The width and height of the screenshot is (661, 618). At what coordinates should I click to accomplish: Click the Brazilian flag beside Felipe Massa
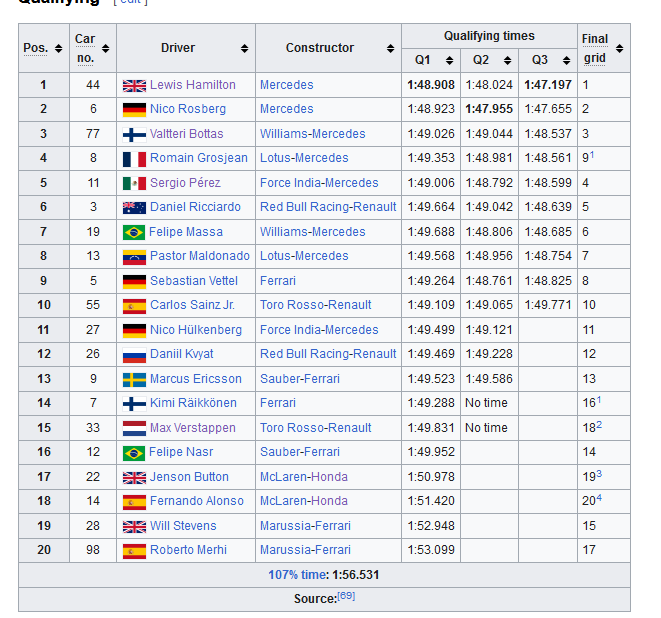tap(134, 232)
